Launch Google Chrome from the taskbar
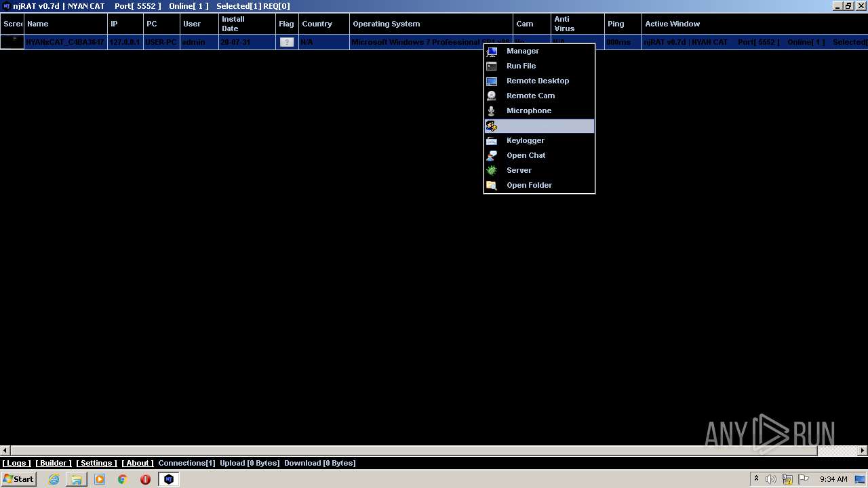The height and width of the screenshot is (488, 868). pos(123,479)
